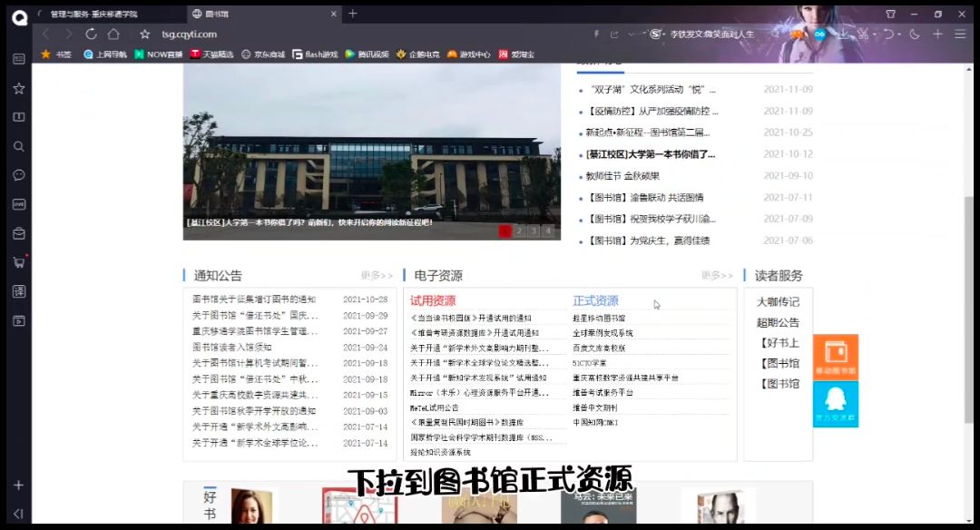980x530 pixels.
Task: Expand more items beside 电子资源
Action: point(717,276)
